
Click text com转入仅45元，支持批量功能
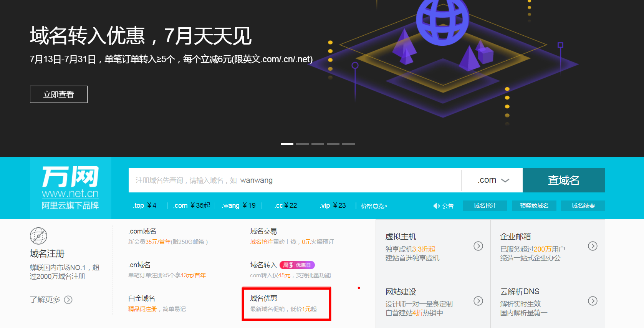[x=290, y=275]
